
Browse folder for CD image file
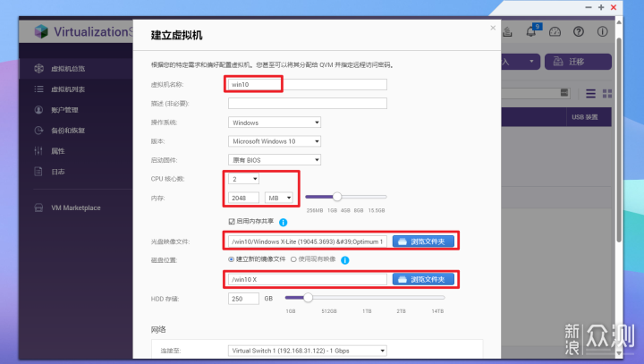(423, 241)
